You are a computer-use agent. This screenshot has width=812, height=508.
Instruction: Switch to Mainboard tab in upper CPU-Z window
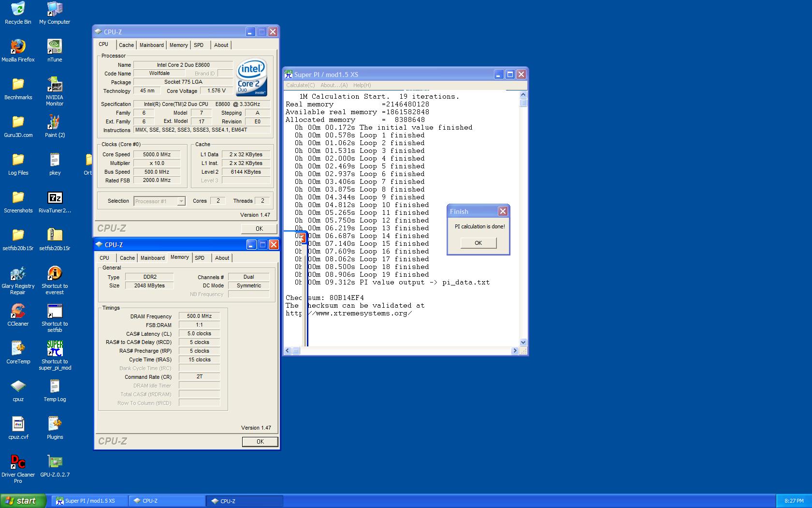[x=152, y=45]
